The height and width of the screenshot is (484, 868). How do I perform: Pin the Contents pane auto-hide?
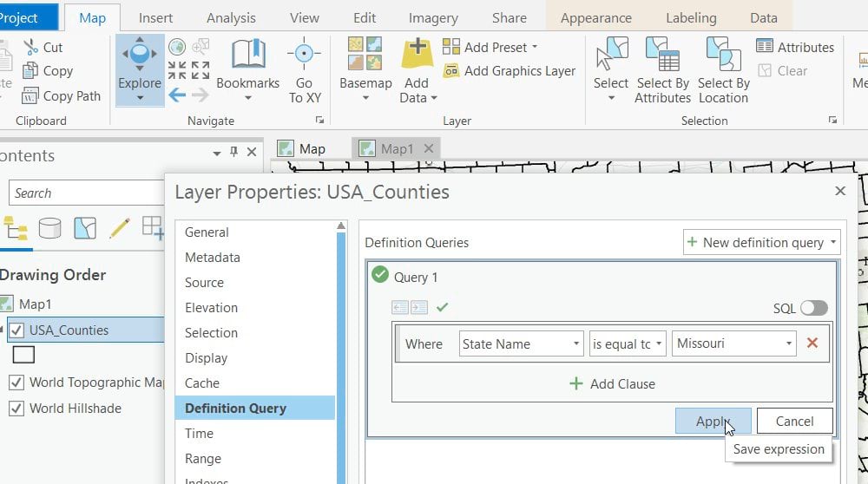click(234, 152)
